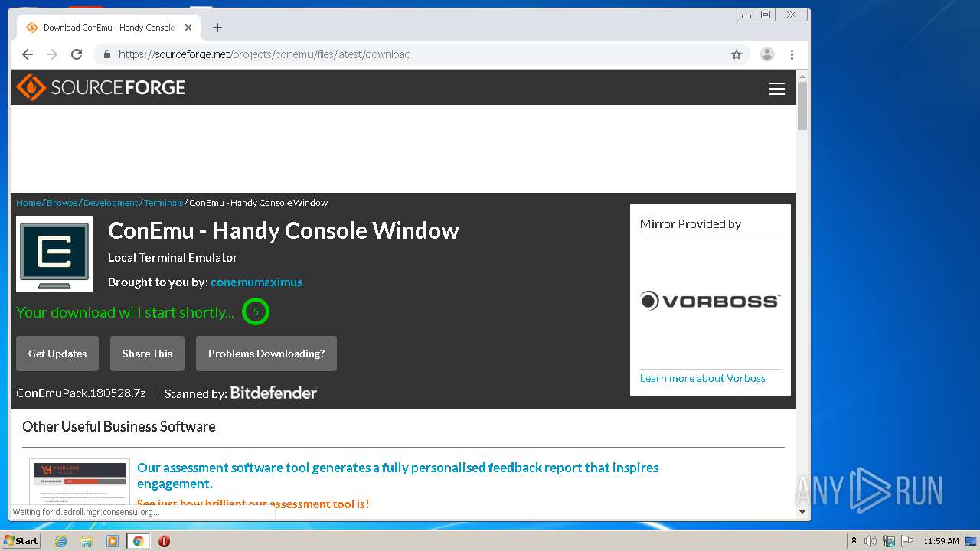The image size is (980, 551).
Task: Click the 11:59 AM clock
Action: (941, 541)
